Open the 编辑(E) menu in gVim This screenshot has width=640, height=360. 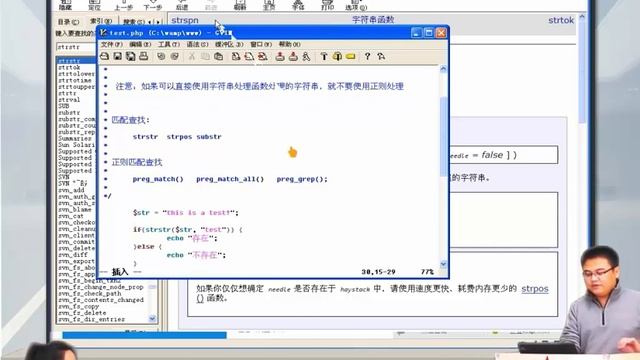[x=140, y=44]
